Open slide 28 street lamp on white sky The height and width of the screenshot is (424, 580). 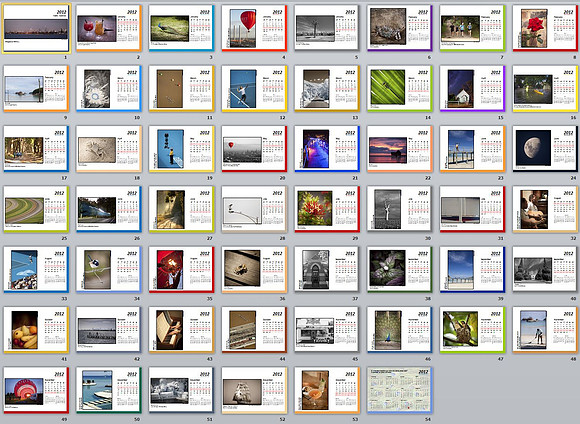[254, 209]
